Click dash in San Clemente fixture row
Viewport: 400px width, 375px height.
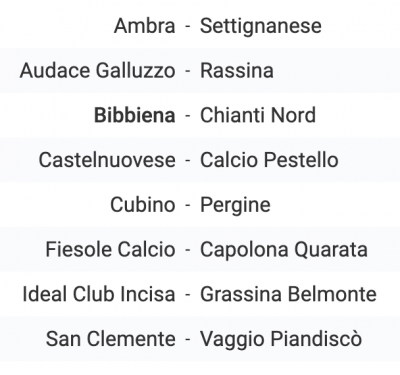pyautogui.click(x=188, y=339)
